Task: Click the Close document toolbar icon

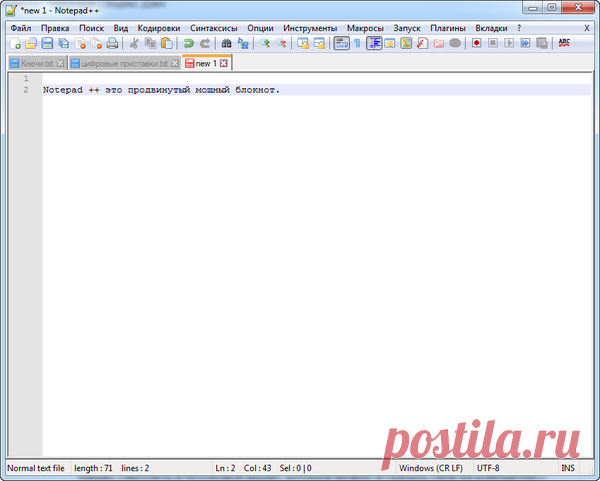Action: [80, 43]
